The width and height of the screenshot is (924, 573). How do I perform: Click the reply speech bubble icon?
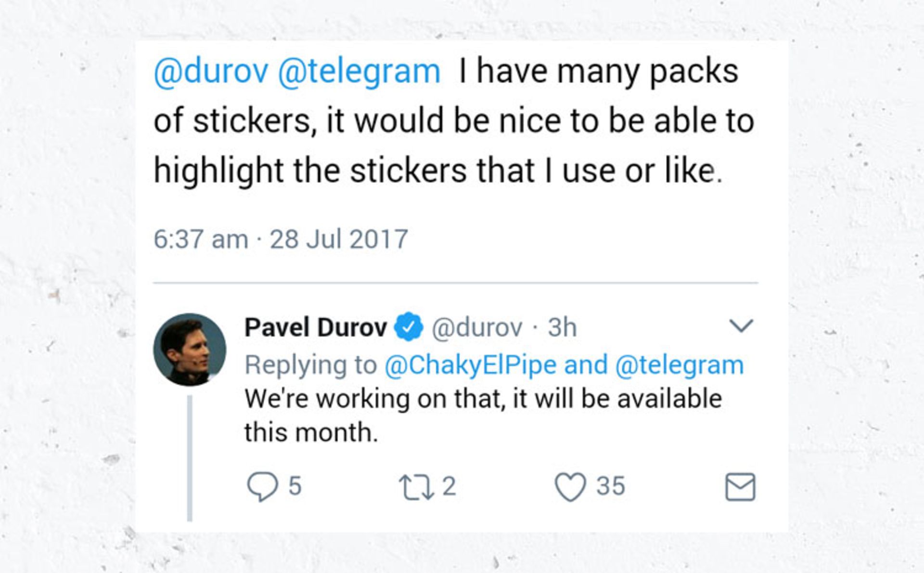(262, 486)
